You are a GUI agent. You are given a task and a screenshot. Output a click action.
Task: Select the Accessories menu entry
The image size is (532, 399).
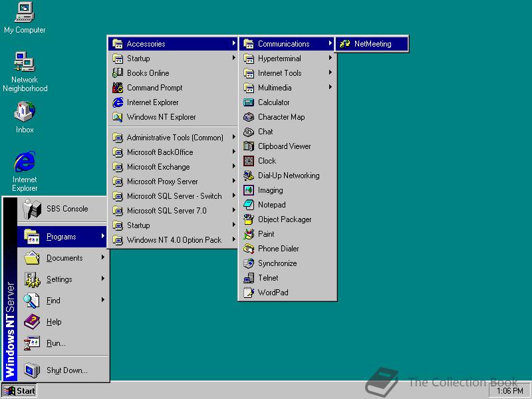tap(173, 44)
